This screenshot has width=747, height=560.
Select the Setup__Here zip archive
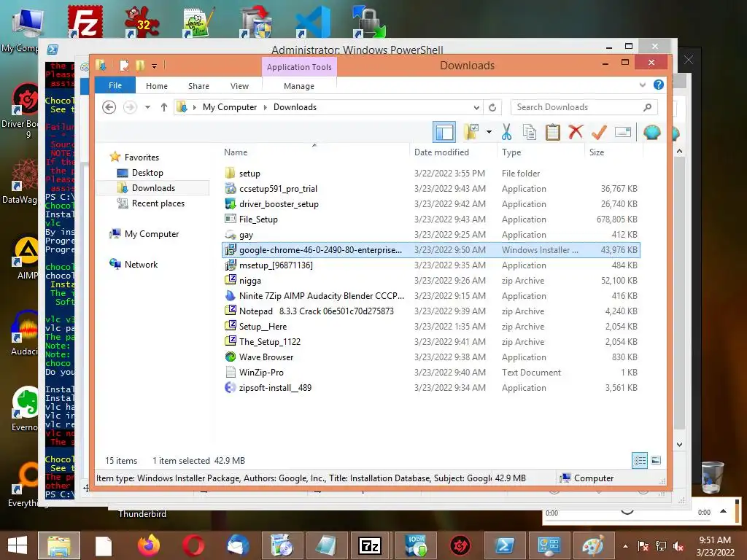click(x=431, y=326)
